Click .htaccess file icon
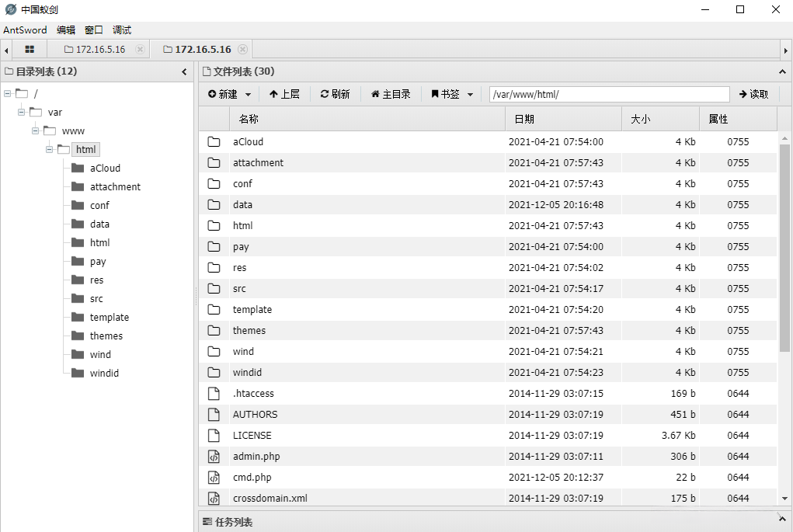The image size is (793, 532). [214, 394]
